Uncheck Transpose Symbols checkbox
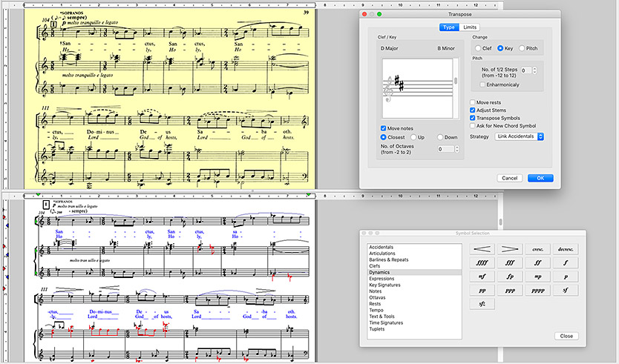Screen dimensions: 619x364 (x=473, y=118)
